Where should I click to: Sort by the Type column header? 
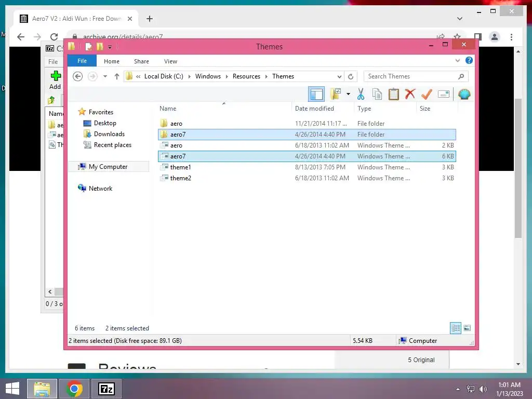click(x=385, y=108)
